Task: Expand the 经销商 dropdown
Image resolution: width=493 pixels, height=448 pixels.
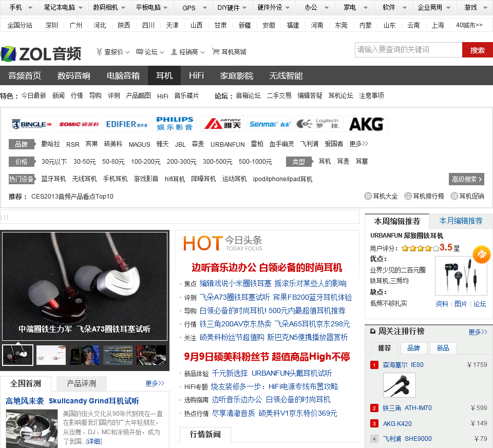Action: pos(188,52)
